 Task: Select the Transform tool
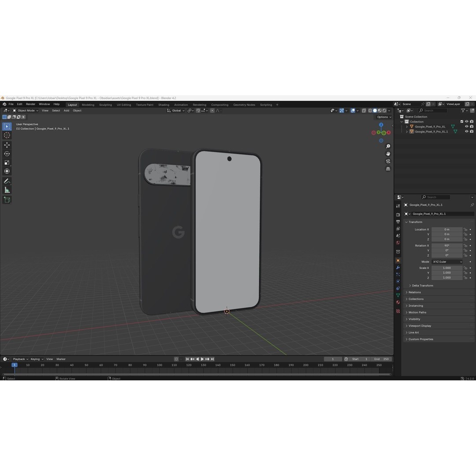[x=7, y=171]
